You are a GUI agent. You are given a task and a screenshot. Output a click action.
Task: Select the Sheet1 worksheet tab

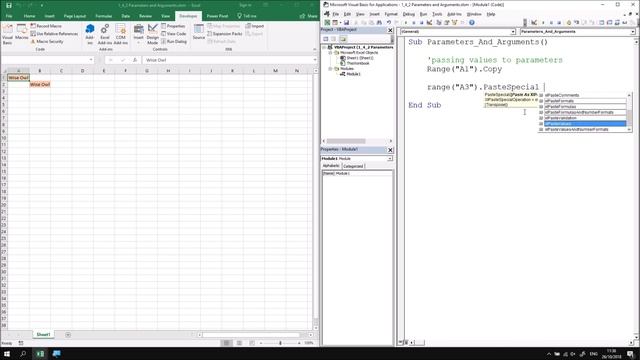(x=43, y=335)
